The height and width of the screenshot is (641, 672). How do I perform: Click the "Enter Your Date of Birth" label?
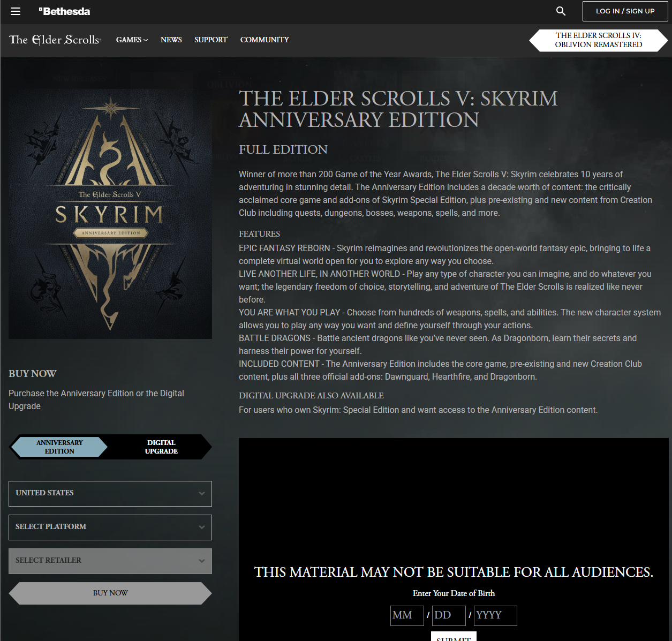[454, 593]
